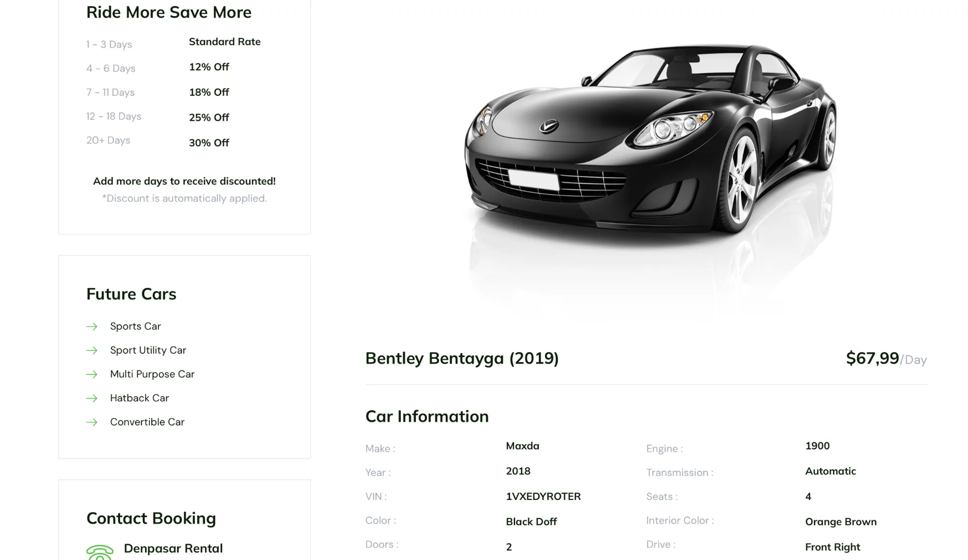Open the Sport Utility Car link

[x=148, y=350]
